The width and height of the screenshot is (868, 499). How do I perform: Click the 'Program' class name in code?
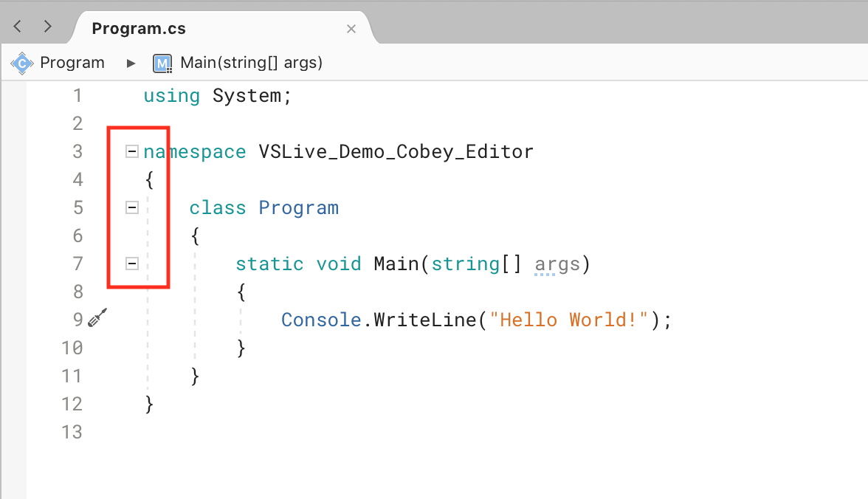click(298, 208)
